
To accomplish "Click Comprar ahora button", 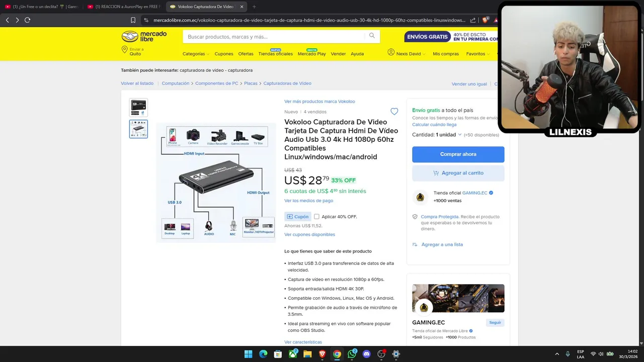I will click(458, 154).
